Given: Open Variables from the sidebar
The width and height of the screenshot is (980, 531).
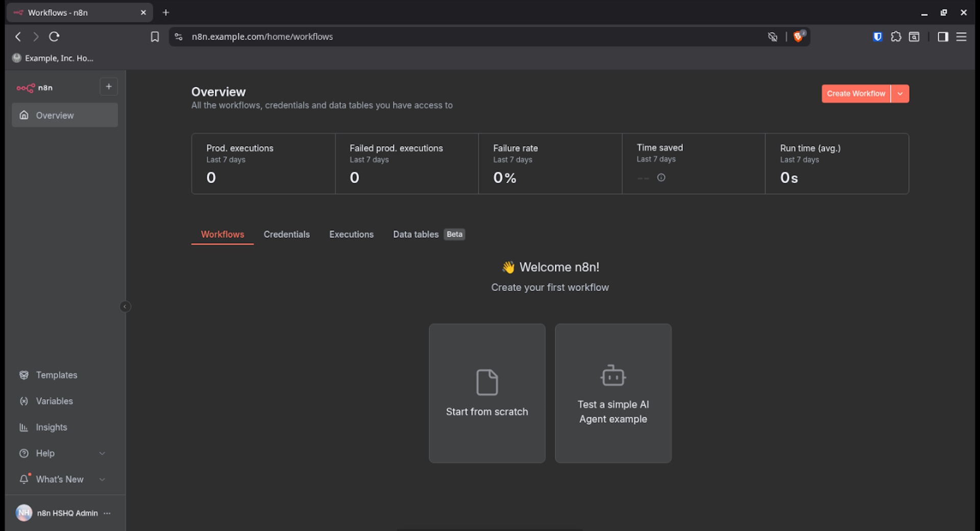Looking at the screenshot, I should tap(54, 401).
